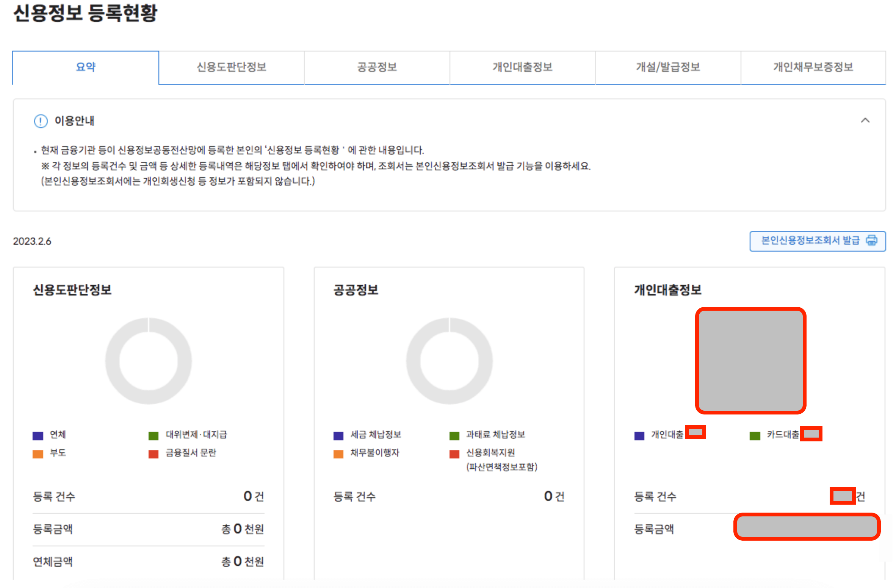The image size is (896, 588).
Task: Select the red 신용회복지원 legend square
Action: click(454, 453)
